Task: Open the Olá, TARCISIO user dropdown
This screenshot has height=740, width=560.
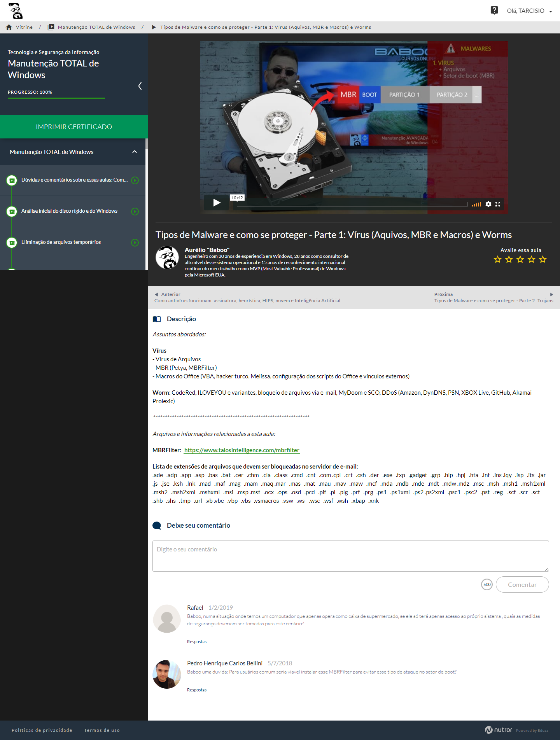Action: point(529,11)
